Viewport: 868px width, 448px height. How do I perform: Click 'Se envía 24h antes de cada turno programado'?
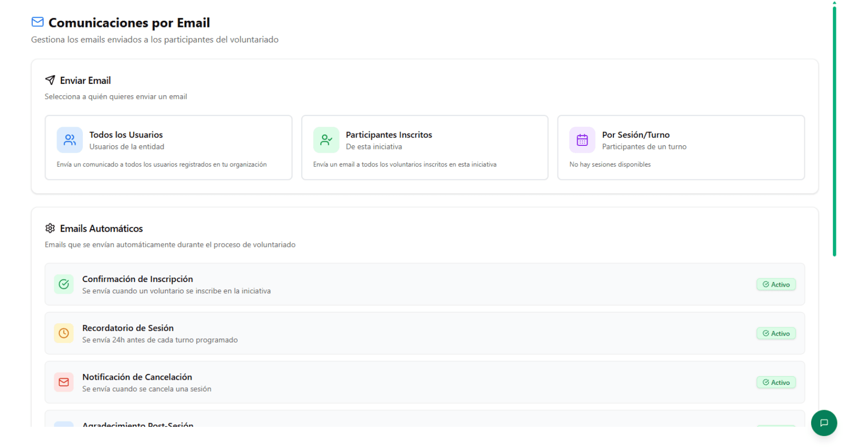tap(160, 340)
